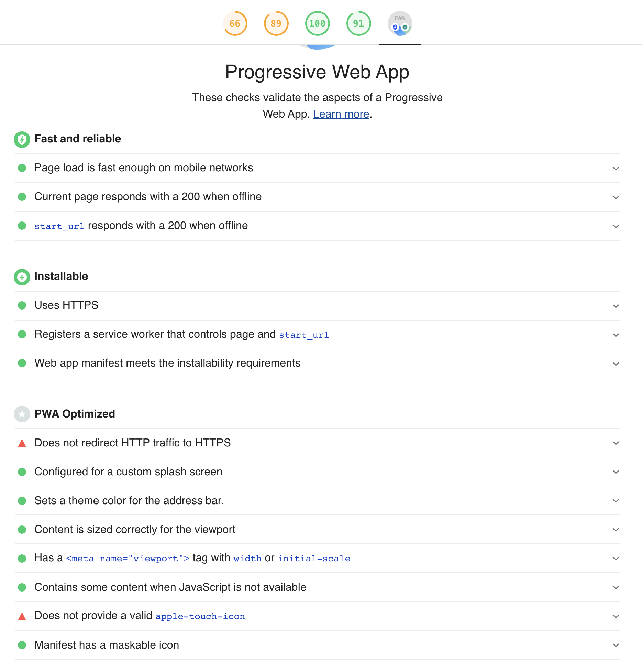The width and height of the screenshot is (642, 672).
Task: Expand Sets a theme color audit chevron
Action: (616, 501)
